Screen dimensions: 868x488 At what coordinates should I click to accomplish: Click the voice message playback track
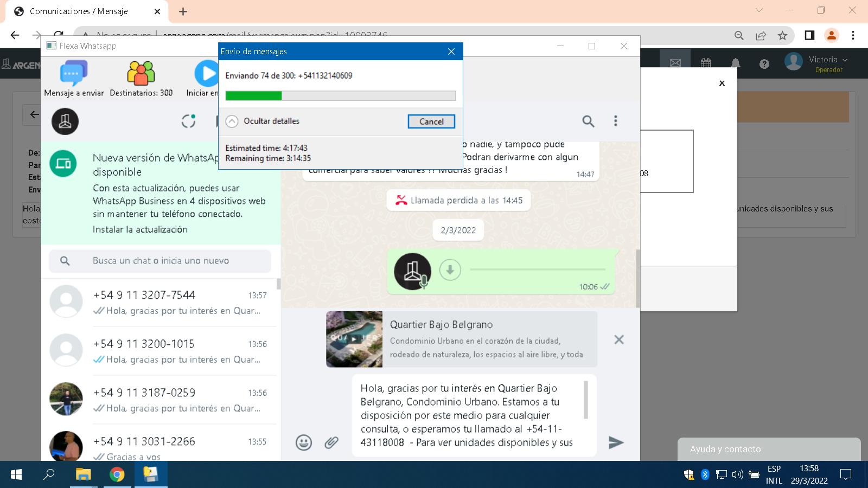click(x=538, y=269)
